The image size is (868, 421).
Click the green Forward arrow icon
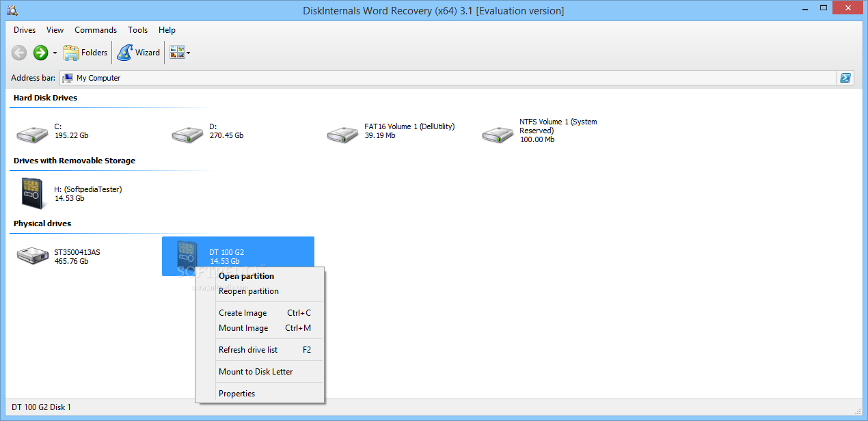pyautogui.click(x=40, y=53)
